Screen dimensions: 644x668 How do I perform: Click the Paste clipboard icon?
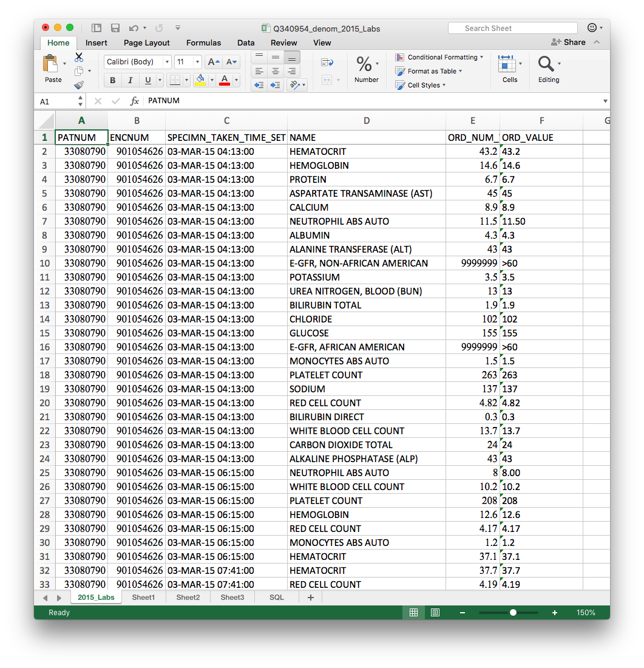(51, 64)
